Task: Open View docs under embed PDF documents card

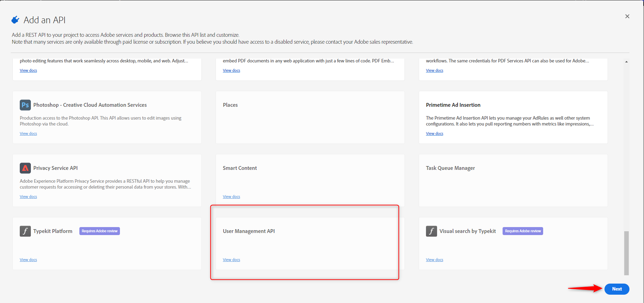Action: (231, 70)
